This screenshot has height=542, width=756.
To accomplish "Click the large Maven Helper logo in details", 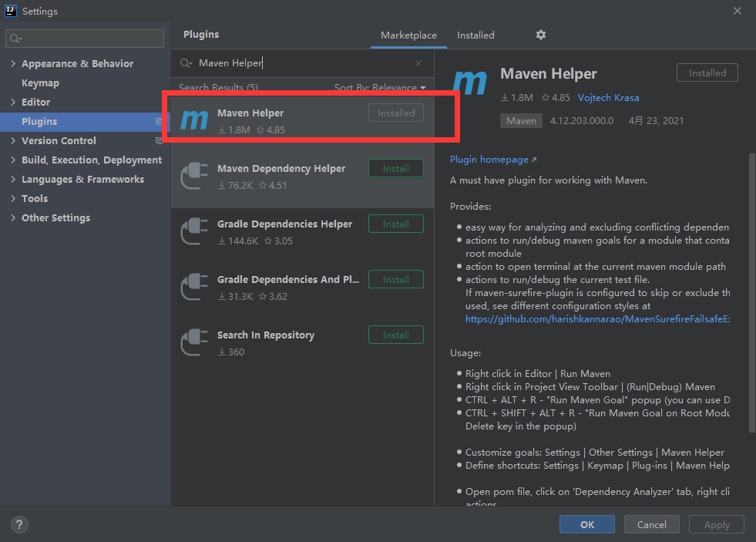I will click(470, 83).
